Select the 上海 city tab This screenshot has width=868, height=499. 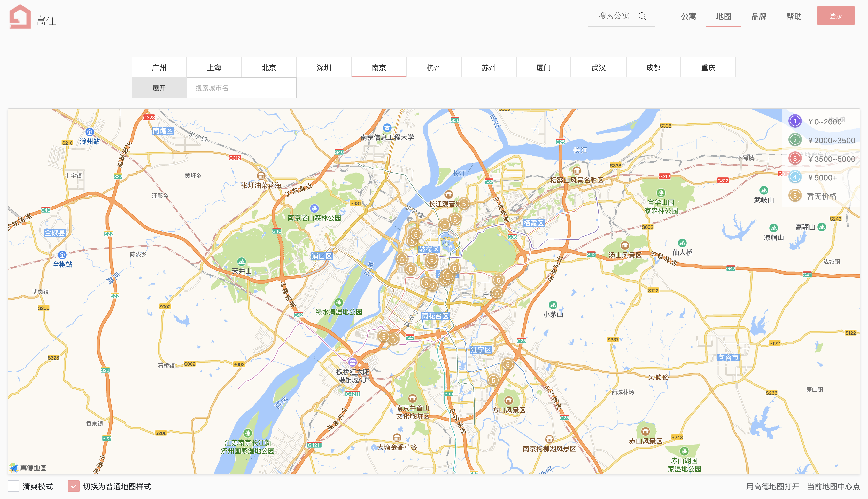pos(214,67)
